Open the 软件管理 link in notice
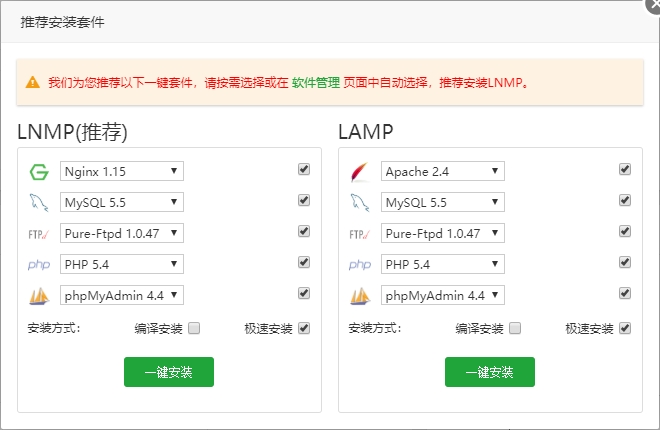 315,83
